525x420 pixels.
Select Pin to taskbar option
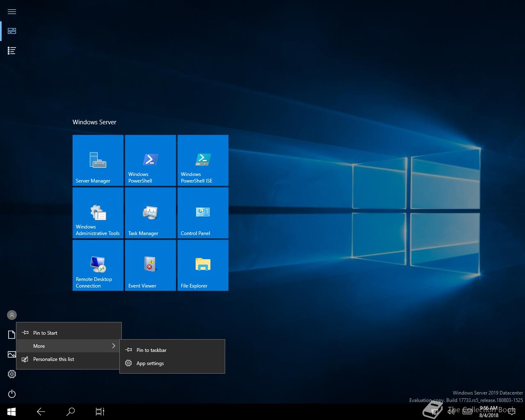pyautogui.click(x=172, y=350)
